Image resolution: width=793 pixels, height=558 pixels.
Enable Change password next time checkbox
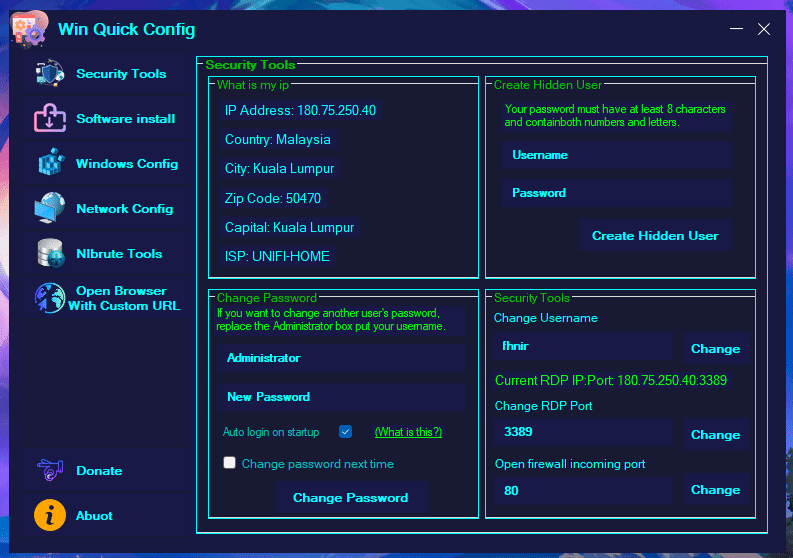coord(230,463)
